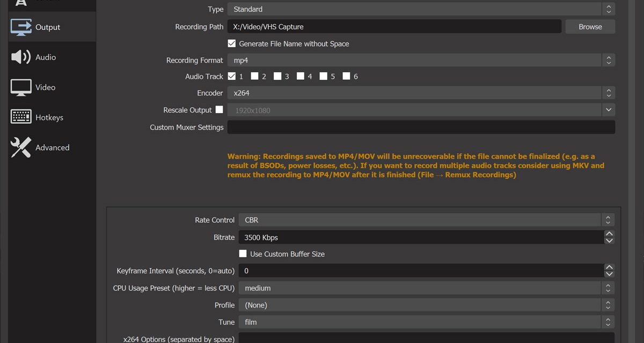This screenshot has height=343, width=644.
Task: Click the Recording Path text field
Action: (x=394, y=26)
